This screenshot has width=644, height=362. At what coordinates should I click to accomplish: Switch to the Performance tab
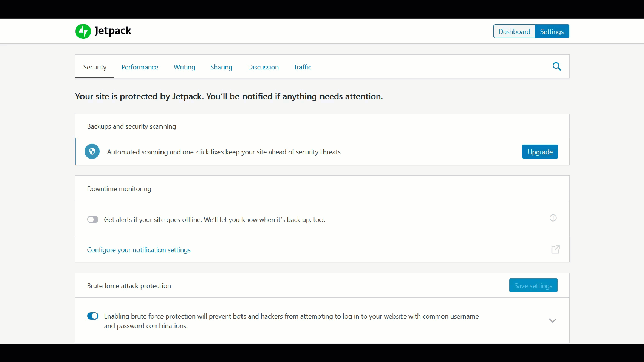pyautogui.click(x=140, y=67)
